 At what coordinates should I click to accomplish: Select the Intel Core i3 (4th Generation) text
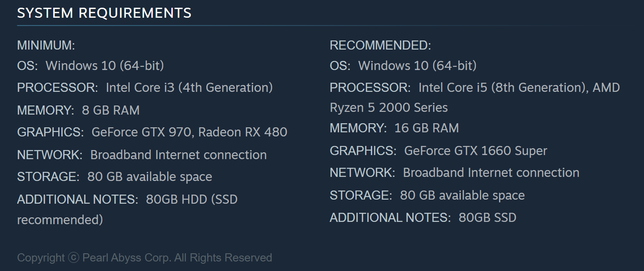point(189,87)
